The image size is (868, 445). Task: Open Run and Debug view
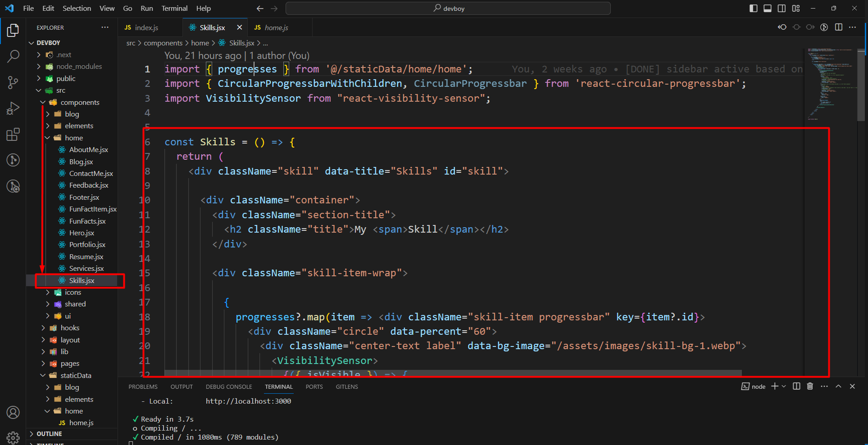point(13,108)
